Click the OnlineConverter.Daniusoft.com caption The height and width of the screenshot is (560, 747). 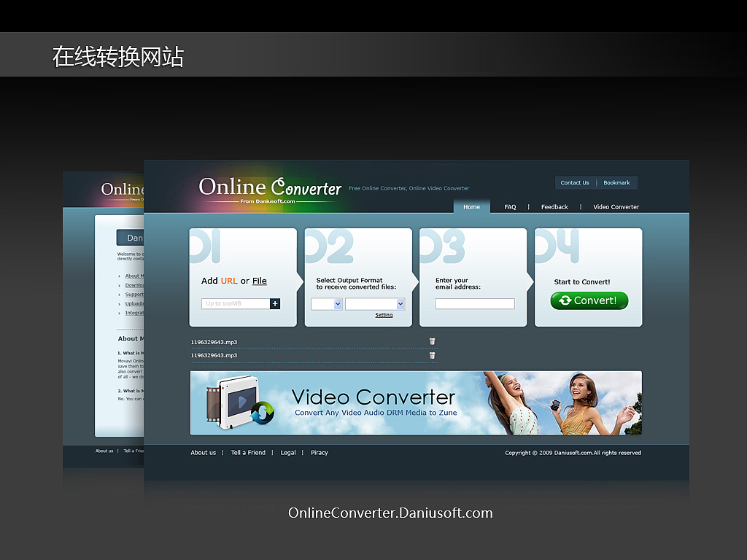coord(391,513)
